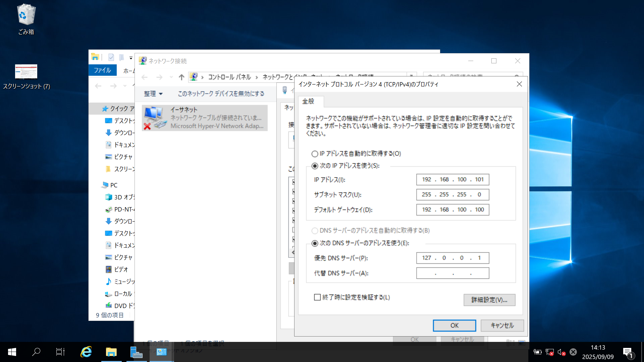Click the muted volume icon in system tray

coord(561,352)
